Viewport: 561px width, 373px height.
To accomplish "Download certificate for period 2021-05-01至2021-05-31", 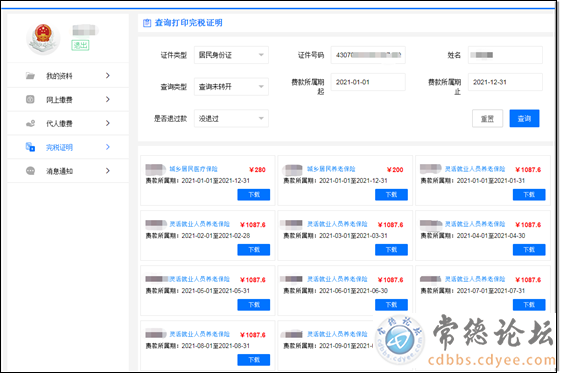I will click(254, 305).
